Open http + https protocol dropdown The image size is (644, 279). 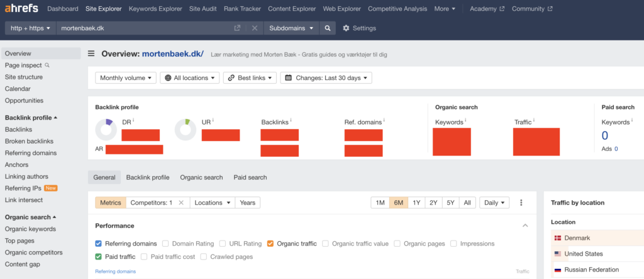pos(30,28)
